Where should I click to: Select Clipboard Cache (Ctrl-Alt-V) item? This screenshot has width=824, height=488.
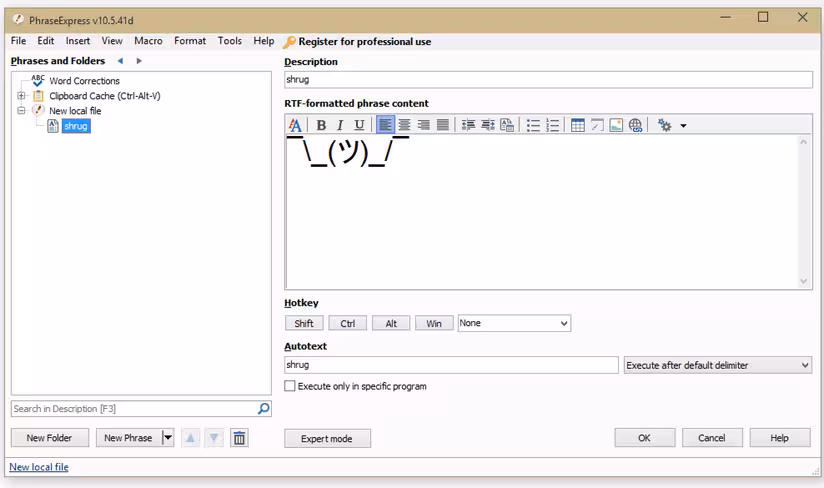[x=105, y=96]
